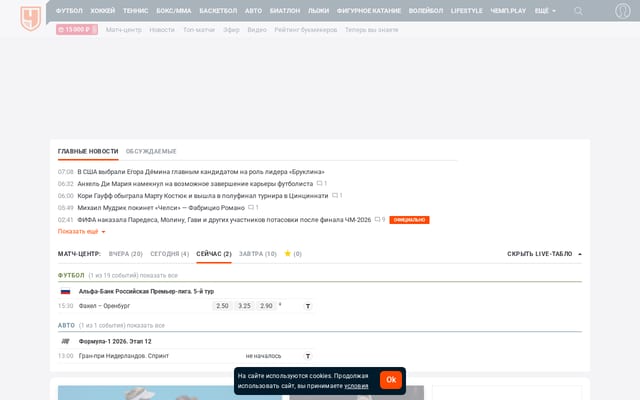This screenshot has width=640, height=400.
Task: Click the T icon for Netherlands Grand Prix sprint
Action: pyautogui.click(x=308, y=356)
